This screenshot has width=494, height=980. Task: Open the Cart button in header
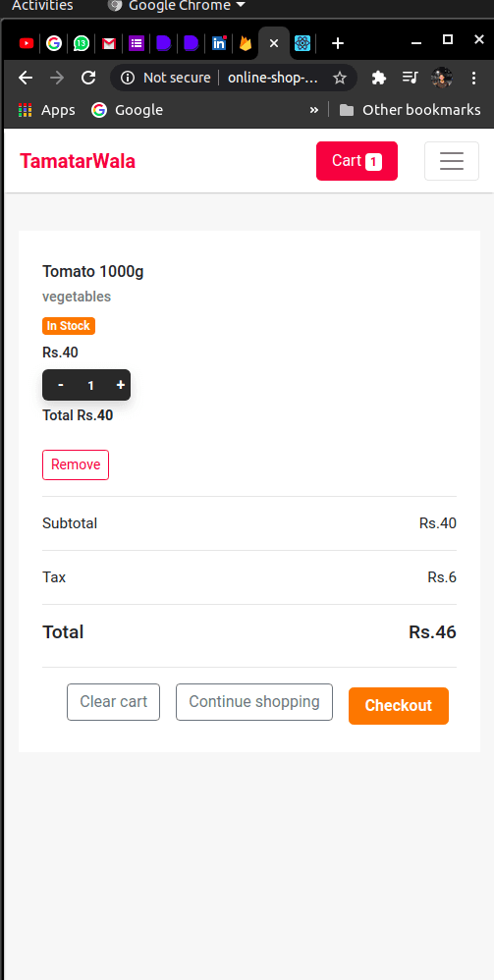tap(357, 161)
